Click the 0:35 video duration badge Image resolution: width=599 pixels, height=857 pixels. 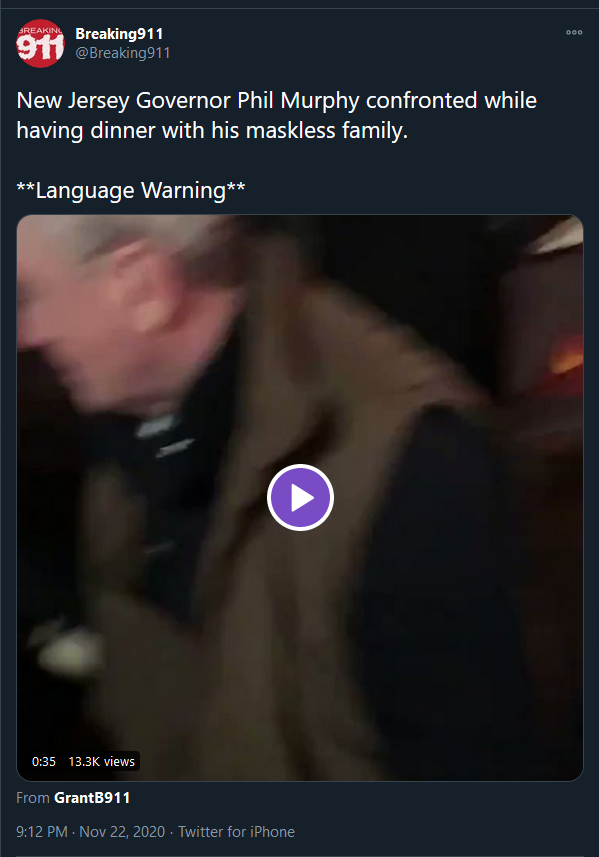pos(44,761)
